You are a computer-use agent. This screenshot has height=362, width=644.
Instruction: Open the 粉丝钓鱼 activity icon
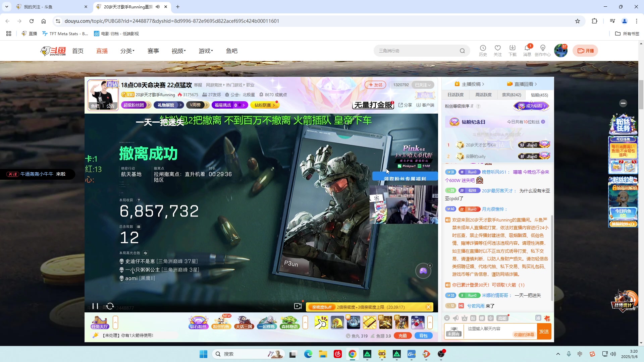pos(221,322)
